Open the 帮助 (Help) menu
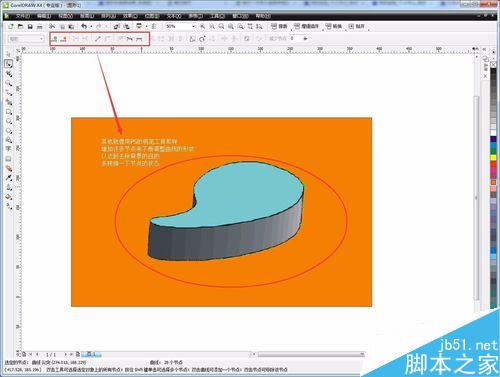 pos(263,16)
